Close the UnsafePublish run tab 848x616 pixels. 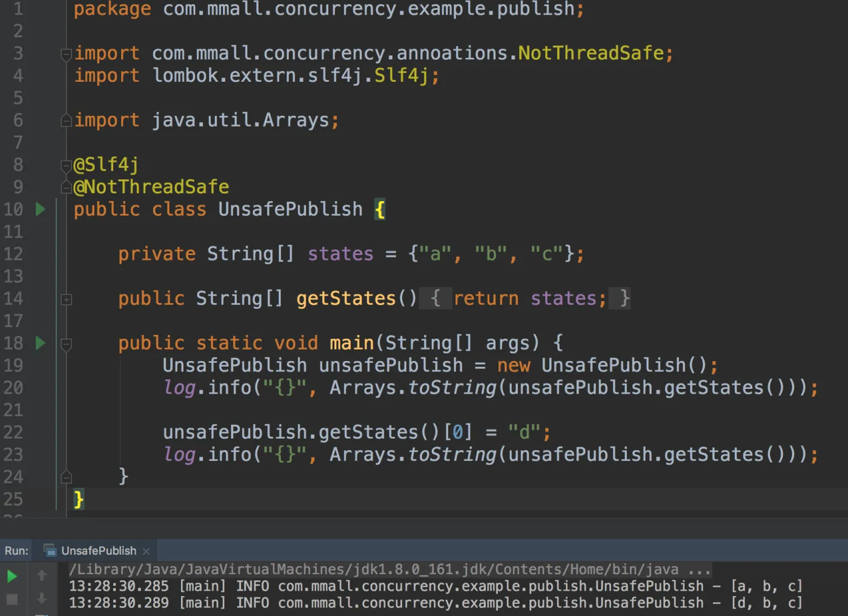[146, 551]
